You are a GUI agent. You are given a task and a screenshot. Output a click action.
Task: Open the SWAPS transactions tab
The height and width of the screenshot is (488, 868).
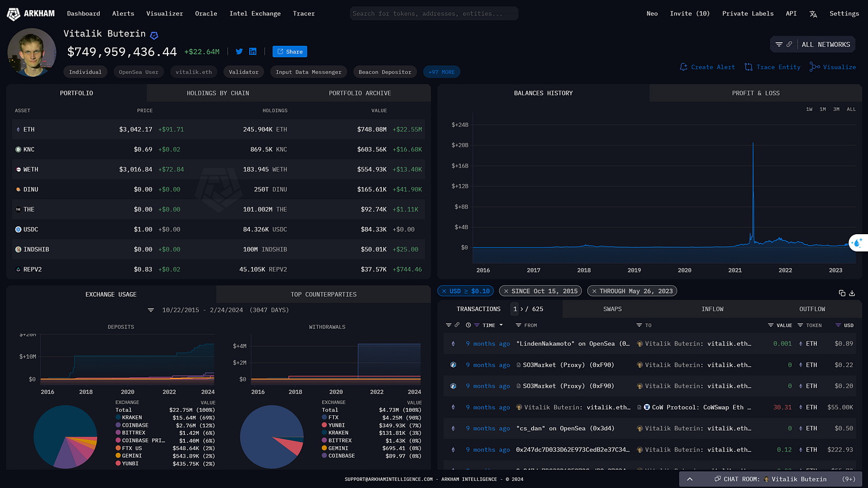coord(612,309)
